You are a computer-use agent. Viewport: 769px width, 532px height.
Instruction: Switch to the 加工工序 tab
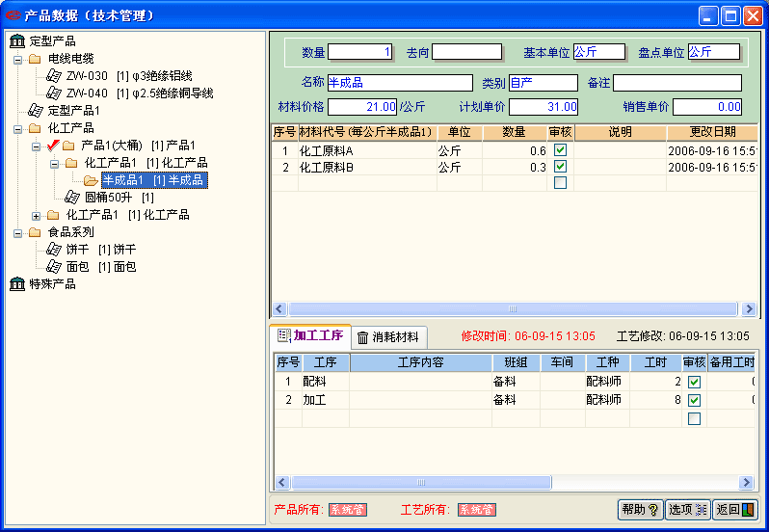tap(310, 335)
